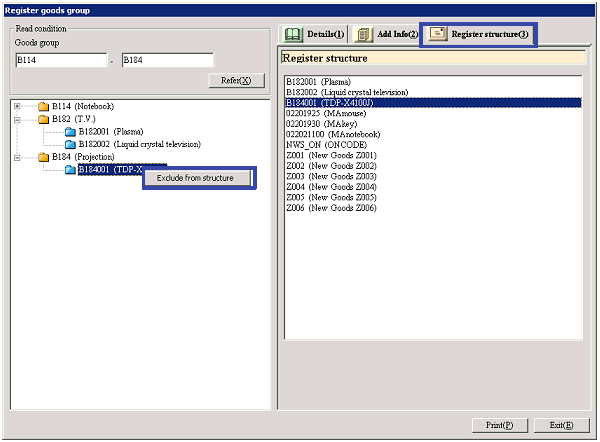Click the B114 Notebook folder icon

[x=43, y=106]
